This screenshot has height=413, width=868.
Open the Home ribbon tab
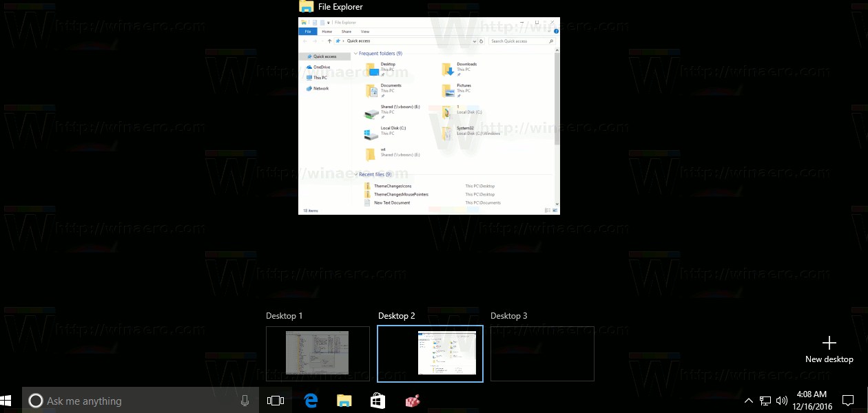pos(327,32)
